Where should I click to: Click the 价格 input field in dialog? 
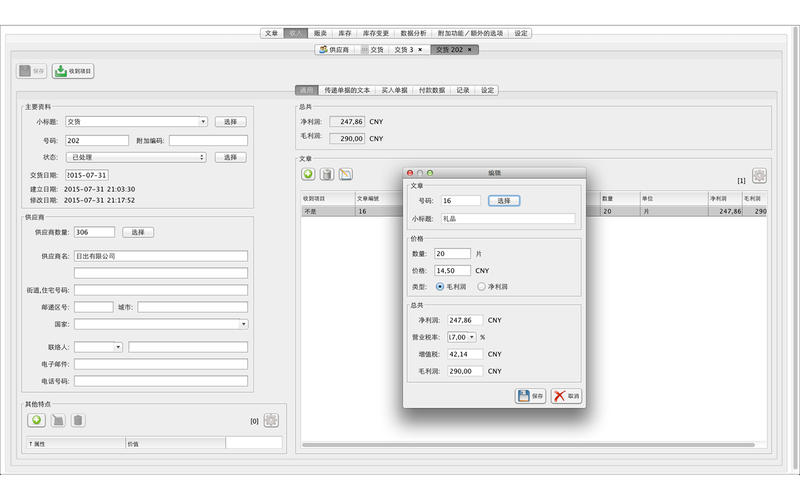click(x=452, y=270)
